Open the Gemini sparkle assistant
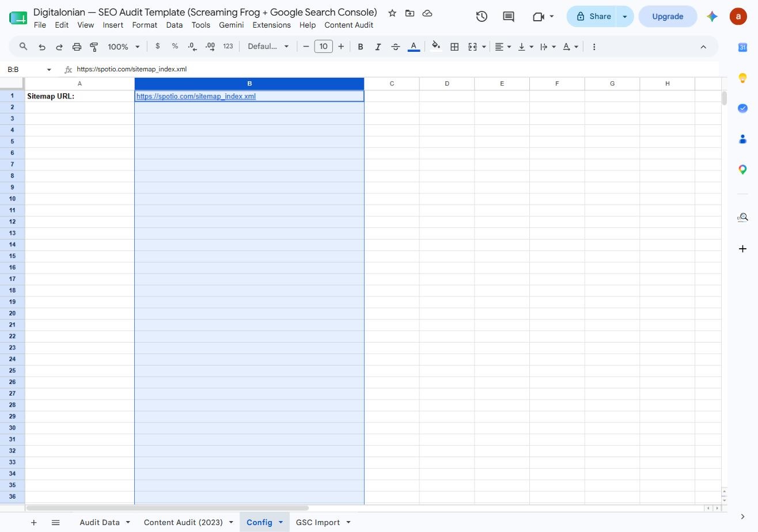 click(712, 16)
